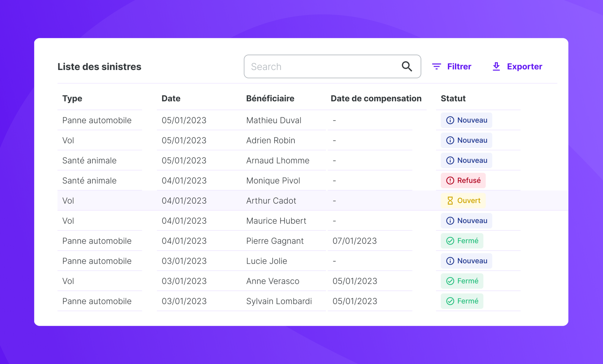
Task: Click Vol type in Adrien Robin row
Action: point(68,140)
